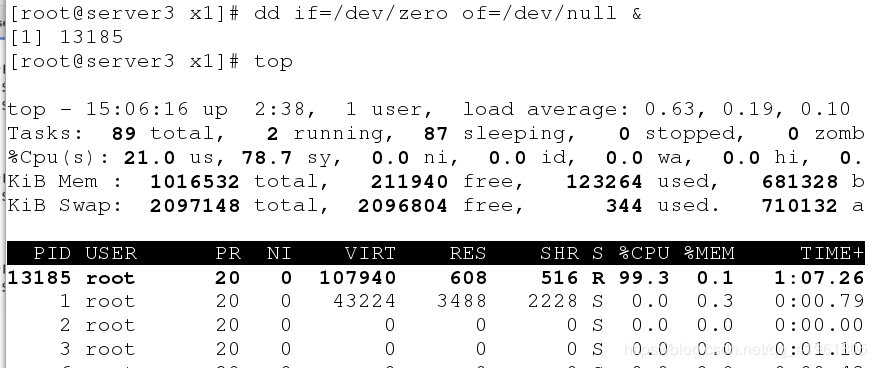Select '89 total' tasks count
Image resolution: width=877 pixels, height=368 pixels.
tap(169, 134)
